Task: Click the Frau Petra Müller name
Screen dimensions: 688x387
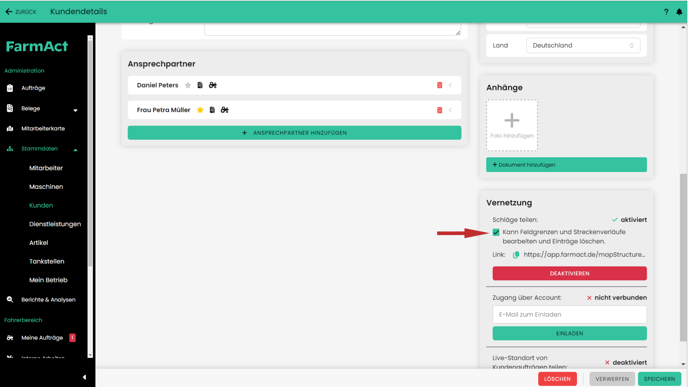Action: (163, 110)
